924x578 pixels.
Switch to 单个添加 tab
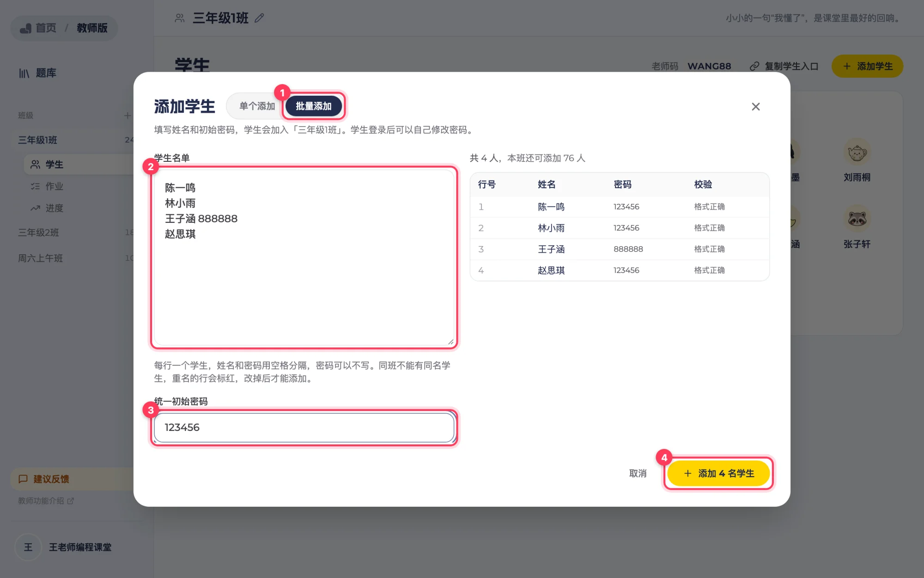tap(257, 106)
